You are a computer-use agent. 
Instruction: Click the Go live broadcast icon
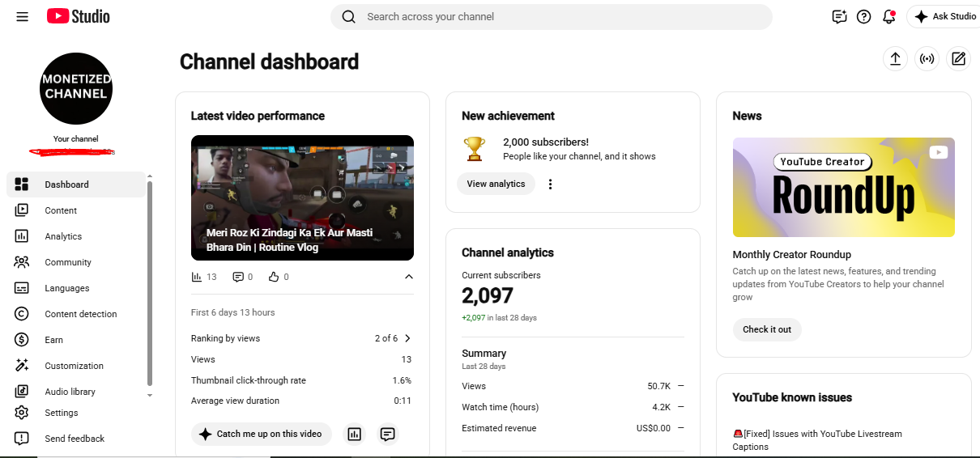click(927, 58)
